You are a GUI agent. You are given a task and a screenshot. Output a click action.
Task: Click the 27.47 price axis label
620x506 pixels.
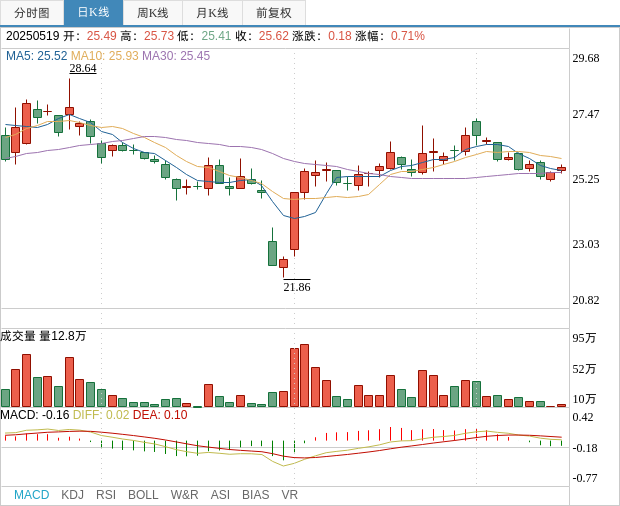[x=586, y=114]
